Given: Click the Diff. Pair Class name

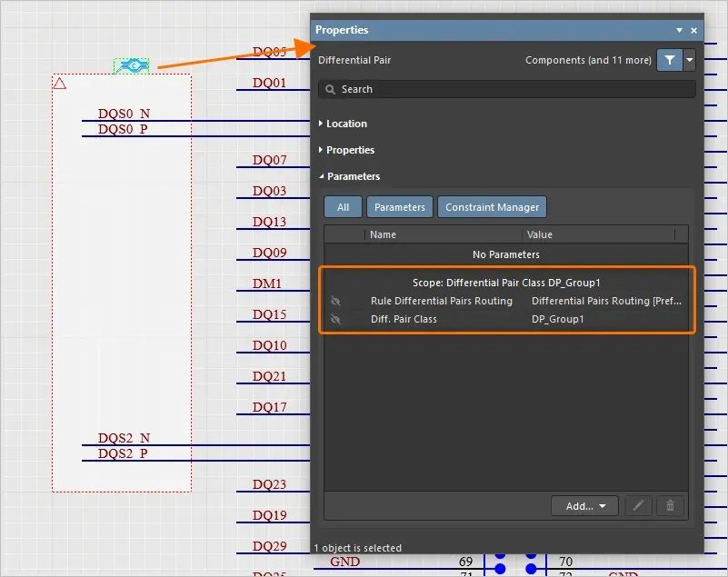Looking at the screenshot, I should click(x=404, y=319).
